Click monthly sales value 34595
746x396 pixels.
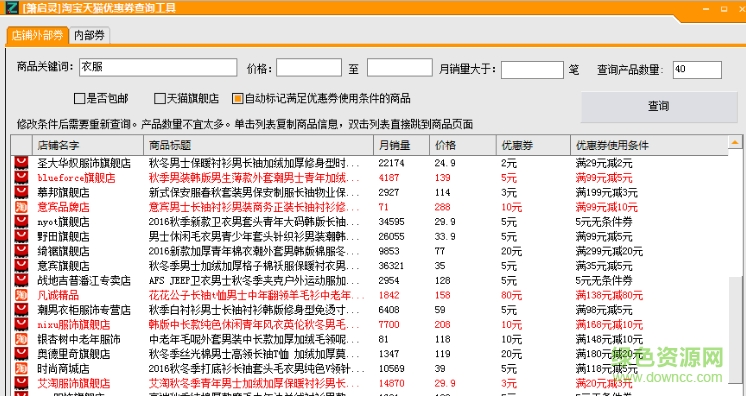tap(392, 222)
